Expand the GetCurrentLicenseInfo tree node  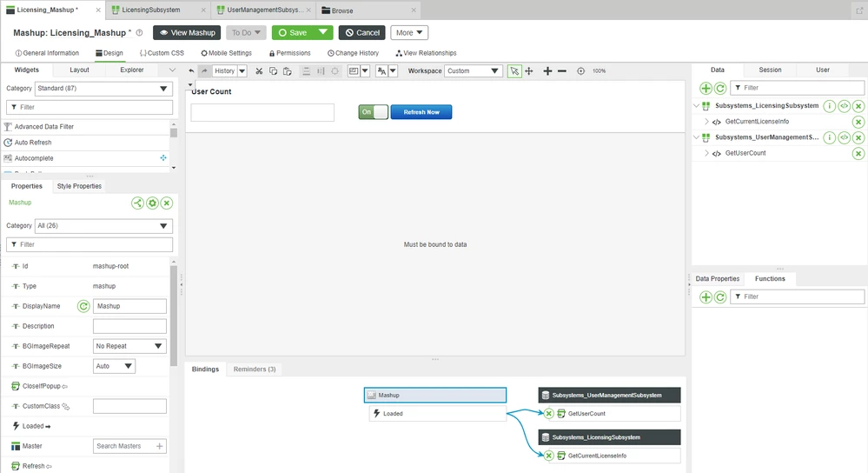tap(706, 122)
